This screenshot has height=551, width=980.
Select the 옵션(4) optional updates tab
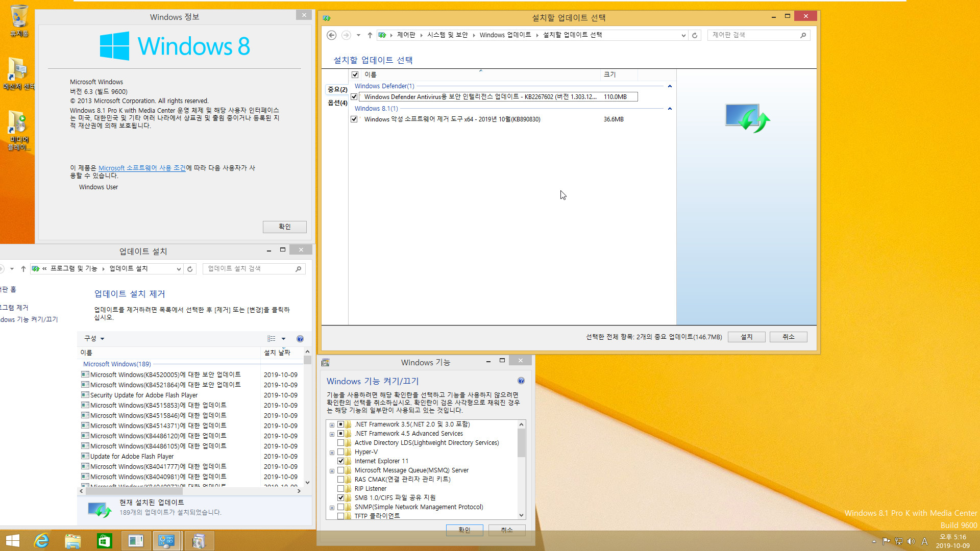coord(337,103)
